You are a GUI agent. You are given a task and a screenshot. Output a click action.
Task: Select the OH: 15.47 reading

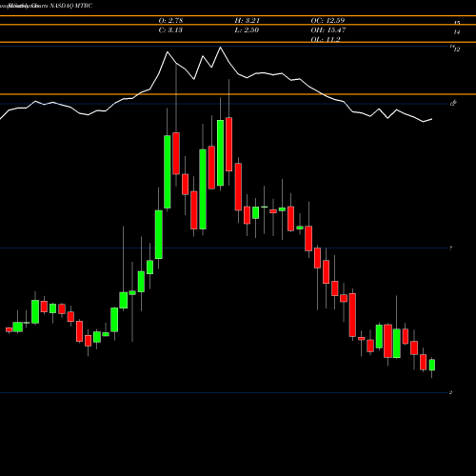(328, 30)
